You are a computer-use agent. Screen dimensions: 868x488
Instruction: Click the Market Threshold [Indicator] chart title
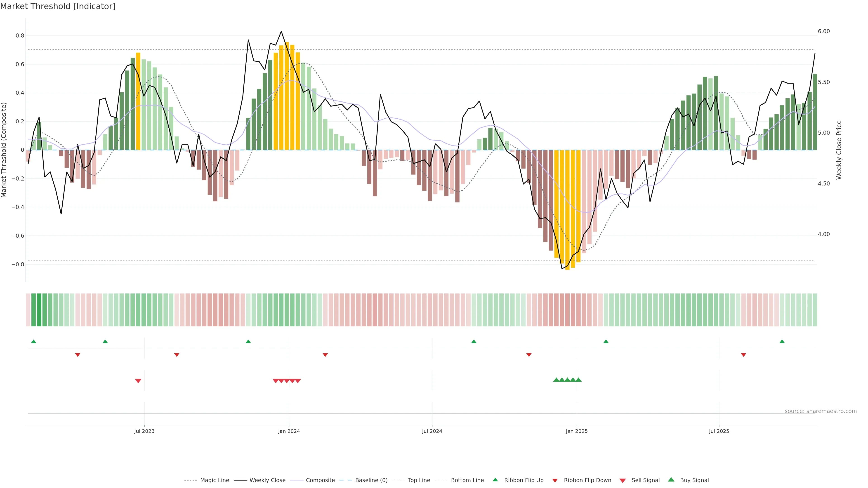click(58, 6)
